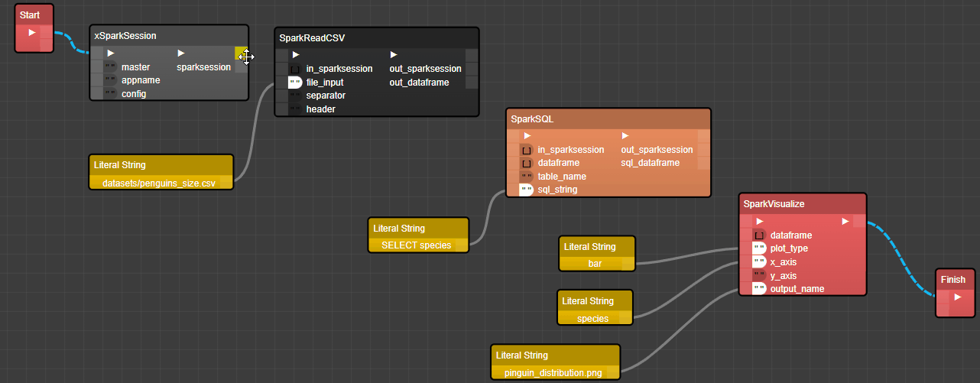Select the SparkReadCSV node title

coord(312,38)
